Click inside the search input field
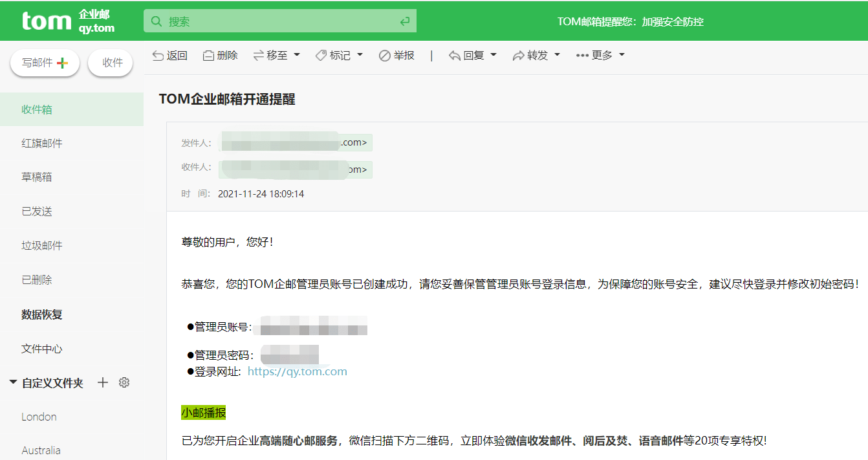Screen dimensions: 868x460 (x=278, y=20)
